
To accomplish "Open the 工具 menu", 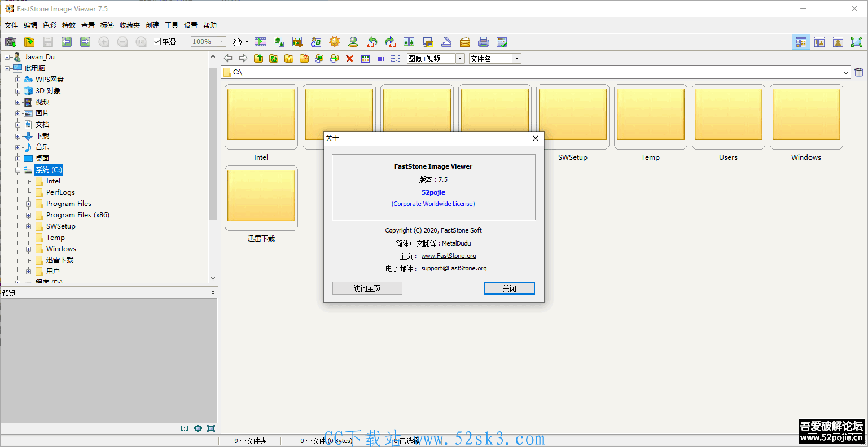I will (172, 25).
